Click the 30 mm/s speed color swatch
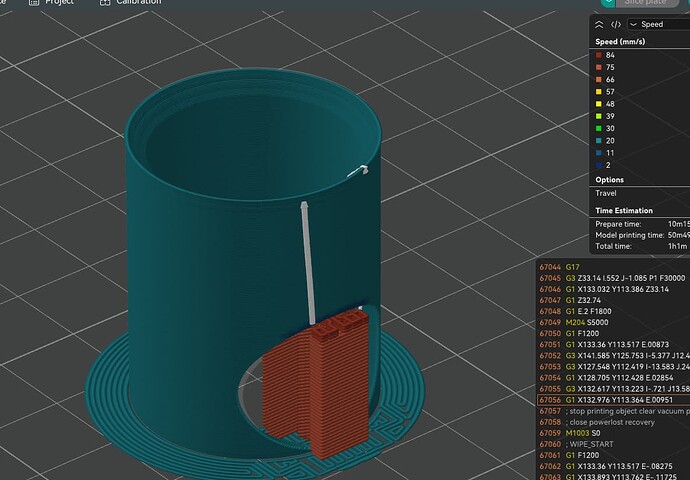 coord(598,129)
